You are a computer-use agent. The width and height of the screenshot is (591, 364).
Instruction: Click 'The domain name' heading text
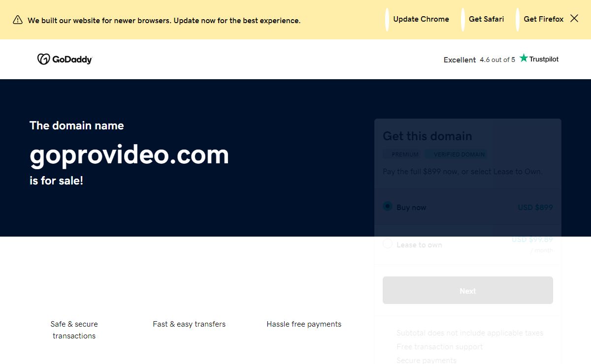tap(76, 125)
